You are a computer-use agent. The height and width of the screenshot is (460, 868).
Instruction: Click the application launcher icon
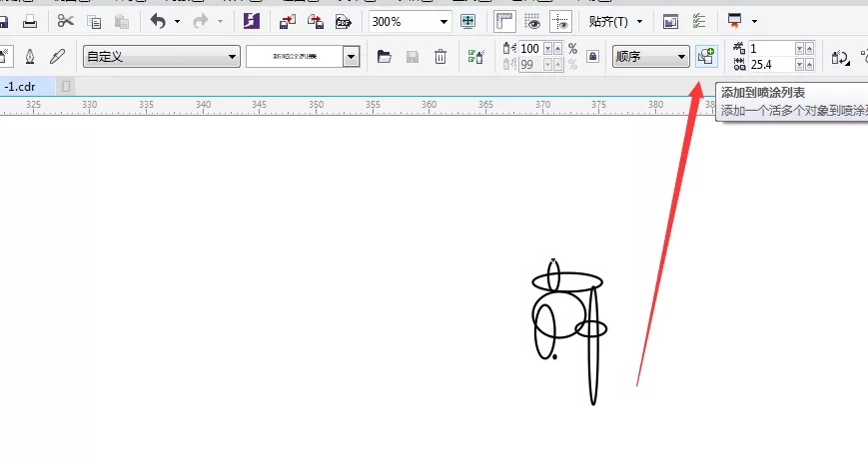pos(734,22)
